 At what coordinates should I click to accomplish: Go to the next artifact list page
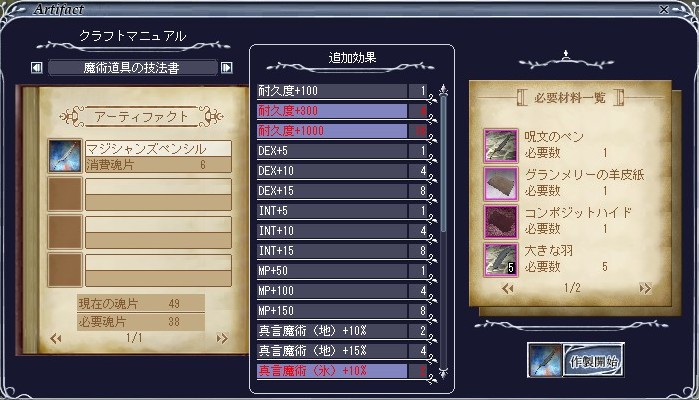click(222, 338)
